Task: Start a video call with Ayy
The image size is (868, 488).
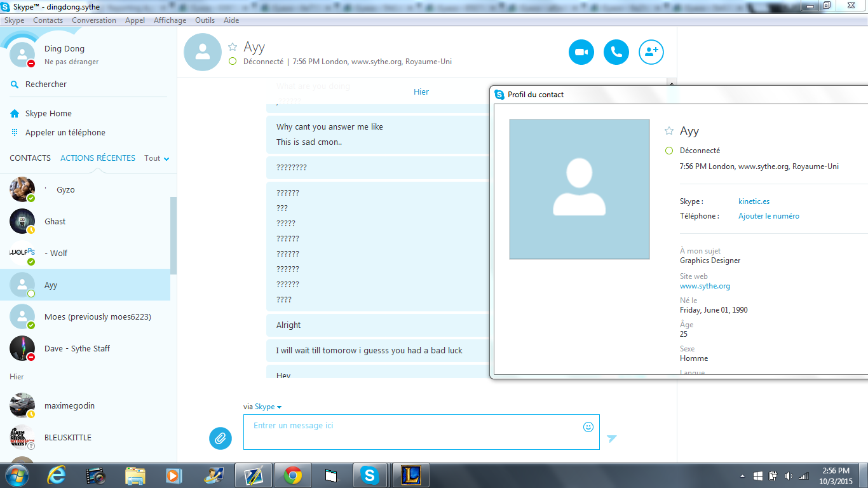Action: [581, 52]
